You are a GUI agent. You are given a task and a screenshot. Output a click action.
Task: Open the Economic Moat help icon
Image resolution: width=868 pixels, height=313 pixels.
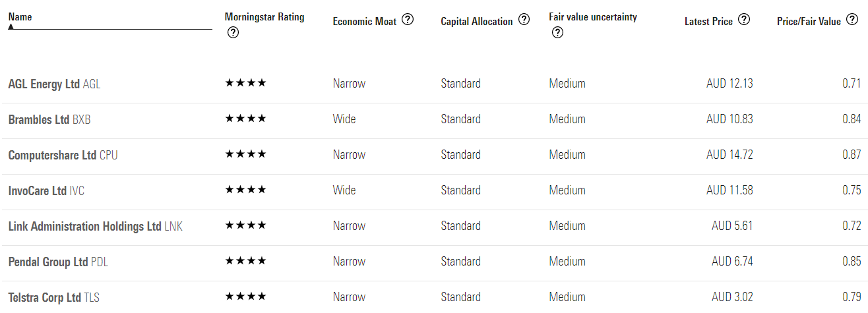tap(408, 20)
